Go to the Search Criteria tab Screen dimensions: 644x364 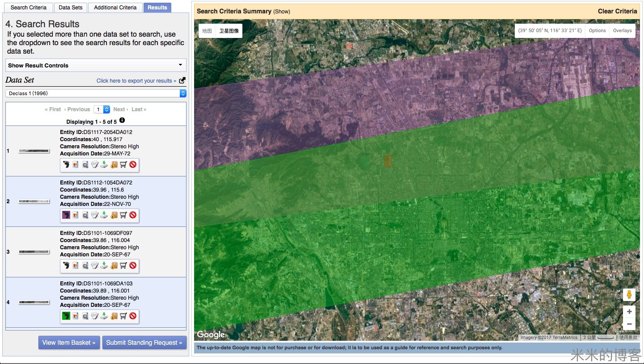(28, 8)
